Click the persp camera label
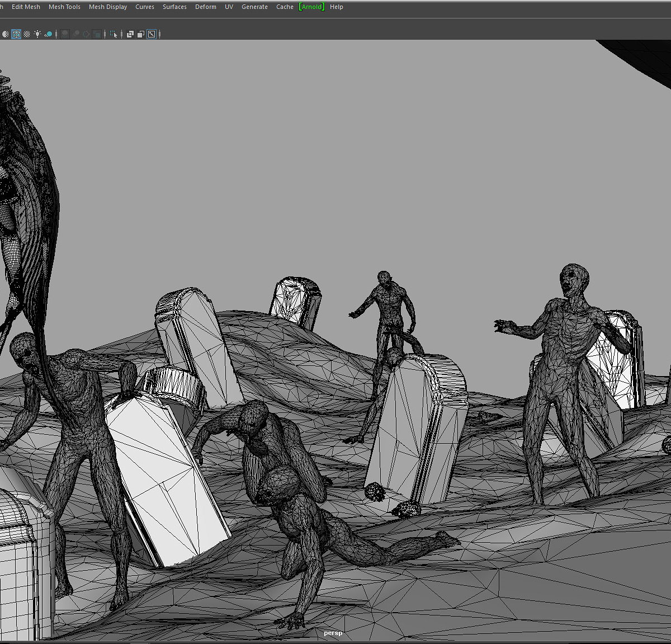 (333, 633)
